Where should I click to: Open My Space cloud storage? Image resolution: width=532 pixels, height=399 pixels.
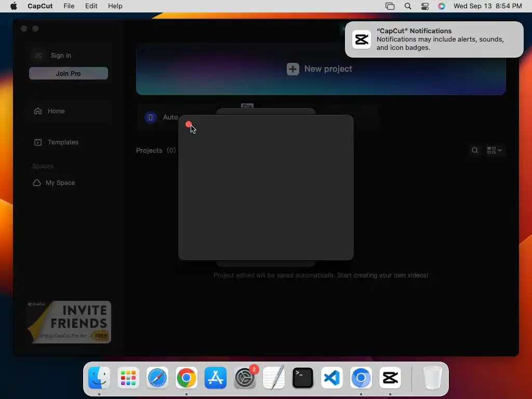click(54, 182)
